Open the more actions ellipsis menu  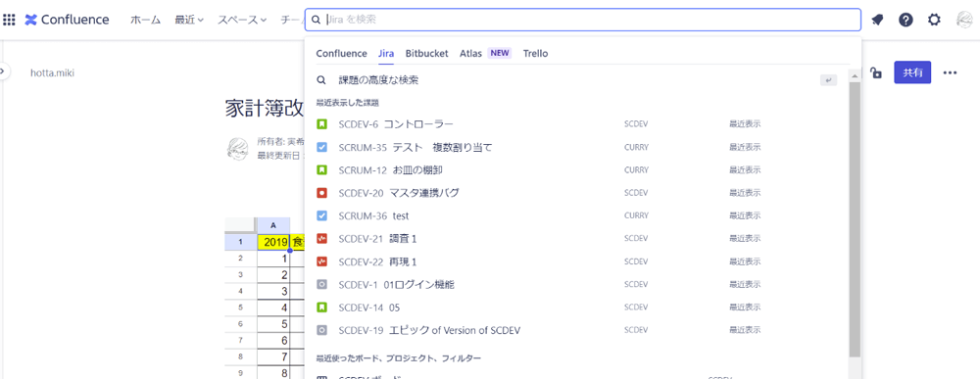(x=950, y=73)
